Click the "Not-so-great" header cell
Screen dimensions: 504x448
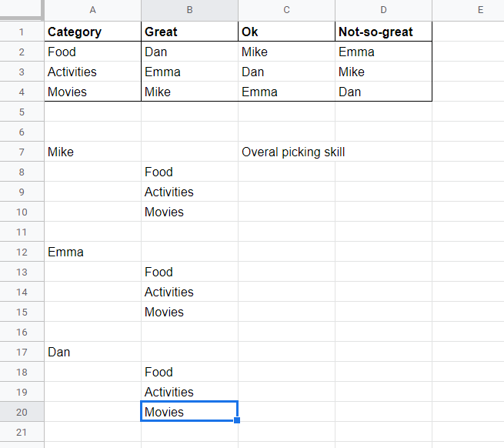click(383, 32)
